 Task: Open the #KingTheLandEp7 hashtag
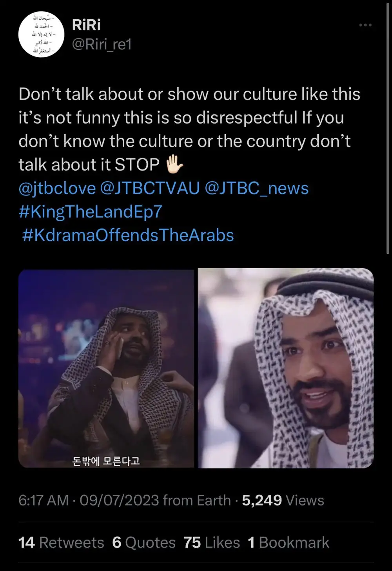pyautogui.click(x=90, y=212)
